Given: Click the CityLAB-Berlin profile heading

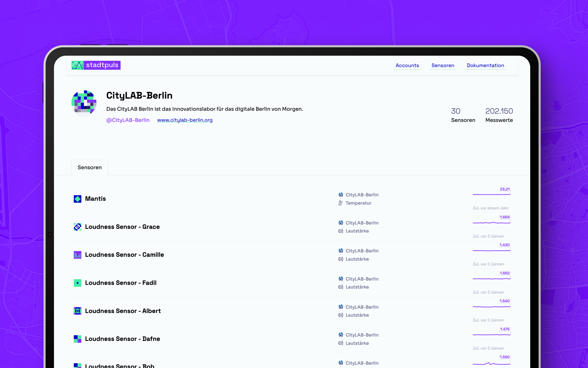Looking at the screenshot, I should click(139, 95).
